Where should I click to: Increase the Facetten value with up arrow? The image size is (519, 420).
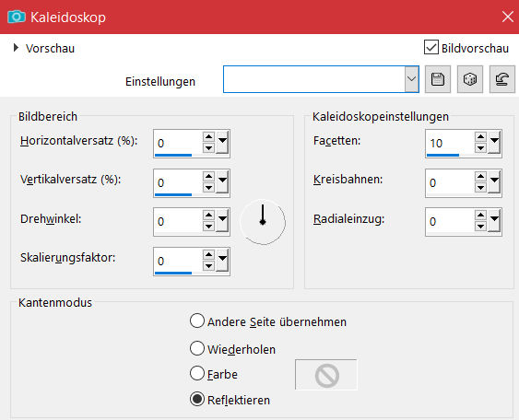[x=480, y=136]
